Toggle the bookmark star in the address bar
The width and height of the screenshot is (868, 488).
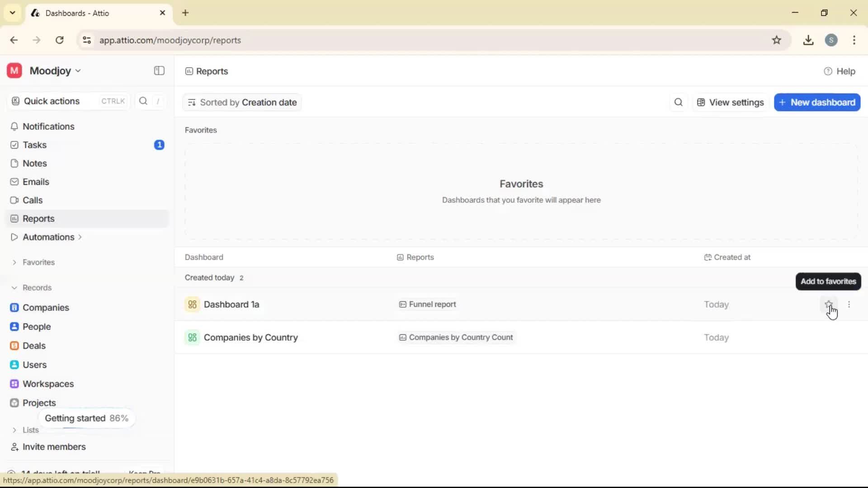click(777, 40)
